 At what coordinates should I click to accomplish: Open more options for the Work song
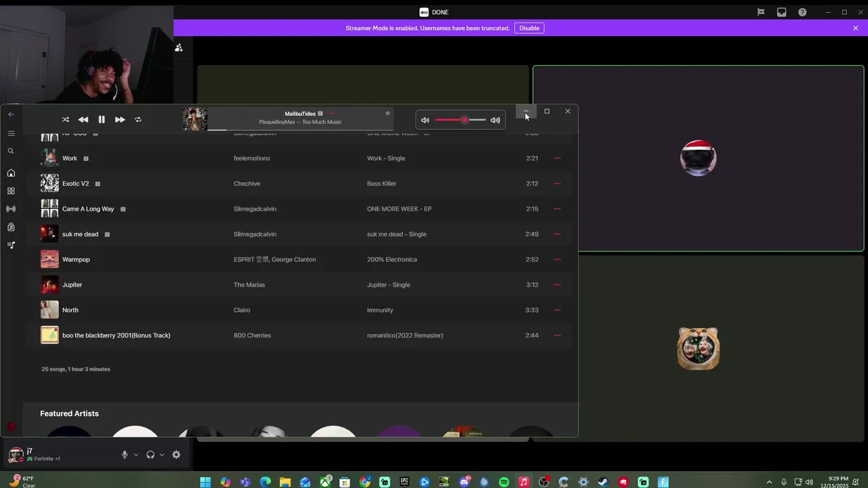click(557, 158)
